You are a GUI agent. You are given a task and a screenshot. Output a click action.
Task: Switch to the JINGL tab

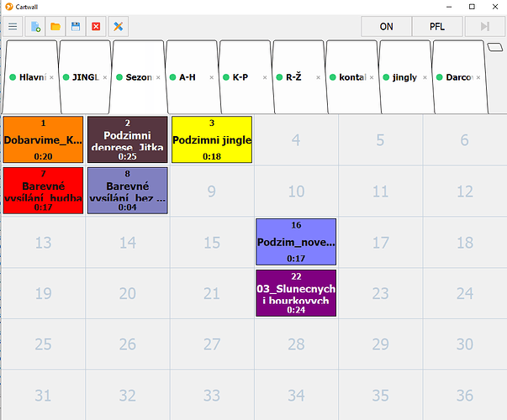[x=85, y=77]
